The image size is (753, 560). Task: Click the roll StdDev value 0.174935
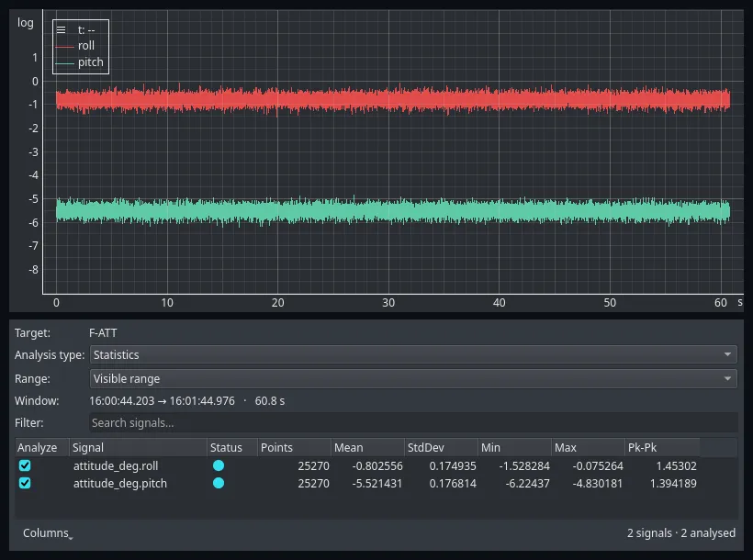[453, 465]
